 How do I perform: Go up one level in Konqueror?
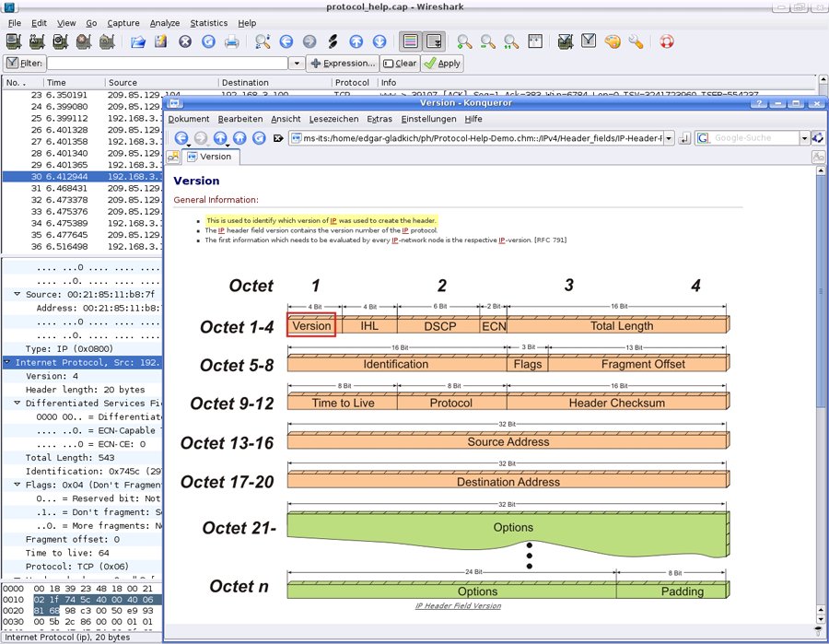coord(220,138)
